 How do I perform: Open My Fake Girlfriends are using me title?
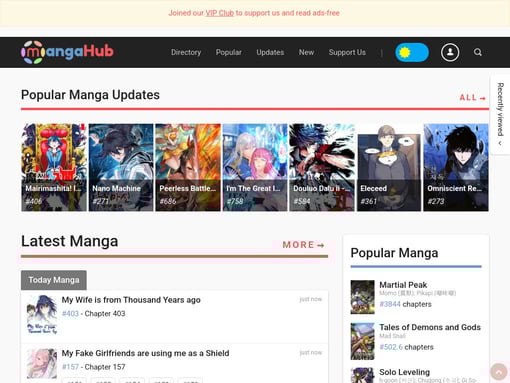pyautogui.click(x=145, y=353)
